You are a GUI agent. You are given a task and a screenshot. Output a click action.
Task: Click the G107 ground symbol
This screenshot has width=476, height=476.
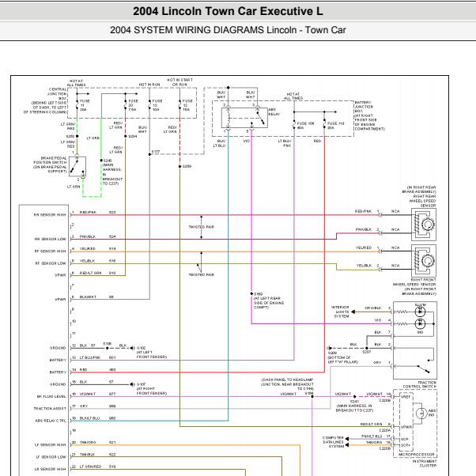click(x=132, y=384)
